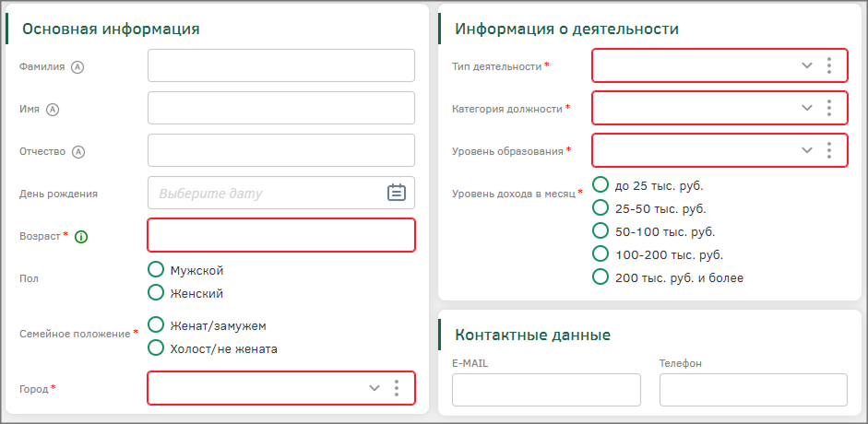Open three-dot menu in Город field
The width and height of the screenshot is (868, 424).
coord(397,388)
